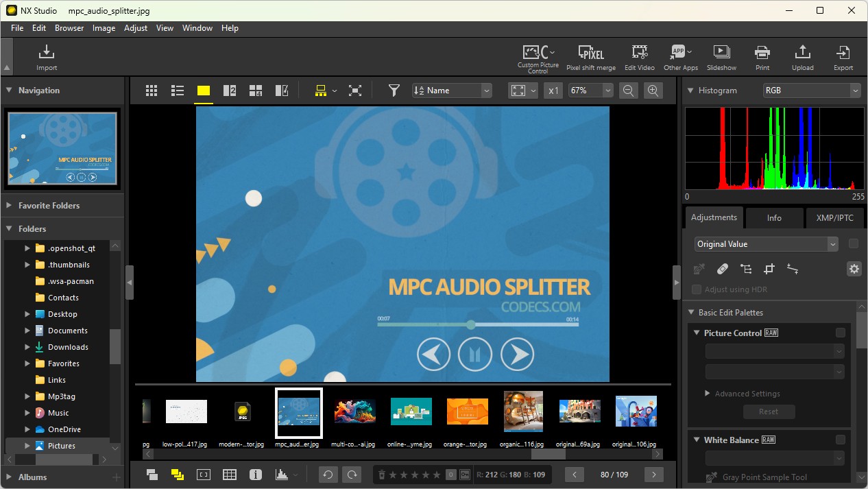Switch to the XMP/IPTC tab
Image resolution: width=868 pixels, height=489 pixels.
[x=835, y=217]
